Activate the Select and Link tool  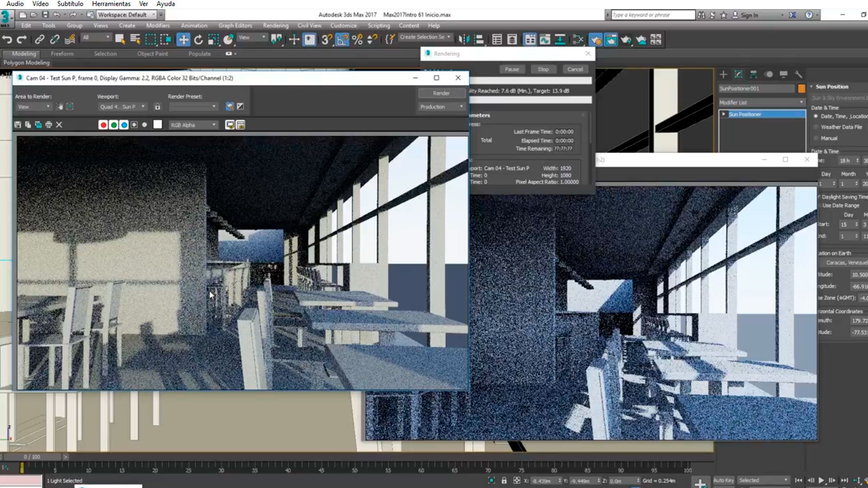pos(39,40)
